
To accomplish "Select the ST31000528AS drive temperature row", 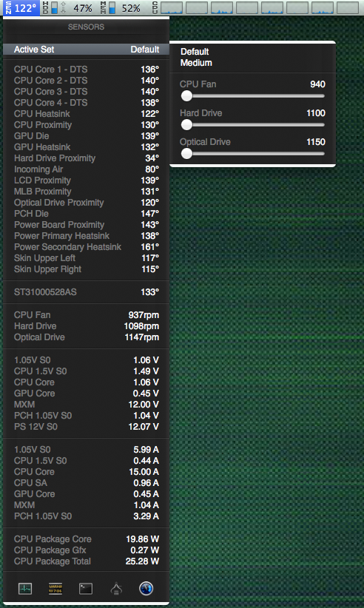I will tap(86, 292).
